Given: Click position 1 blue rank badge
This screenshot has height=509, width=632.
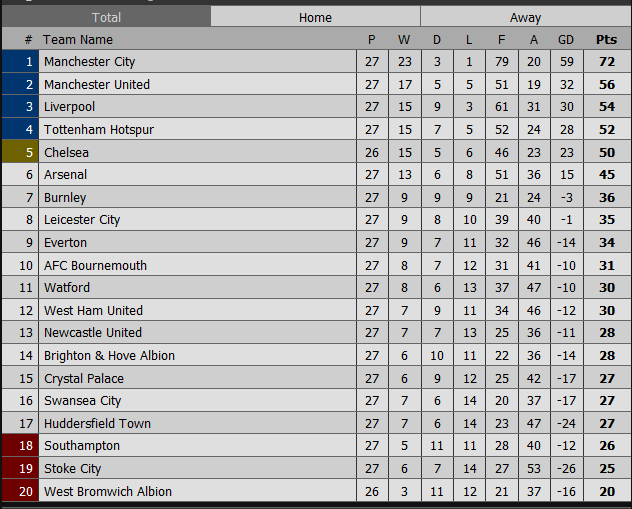Looking at the screenshot, I should click(20, 62).
